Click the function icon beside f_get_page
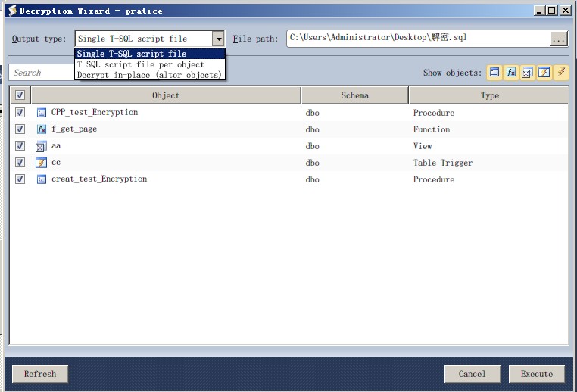 coord(42,129)
